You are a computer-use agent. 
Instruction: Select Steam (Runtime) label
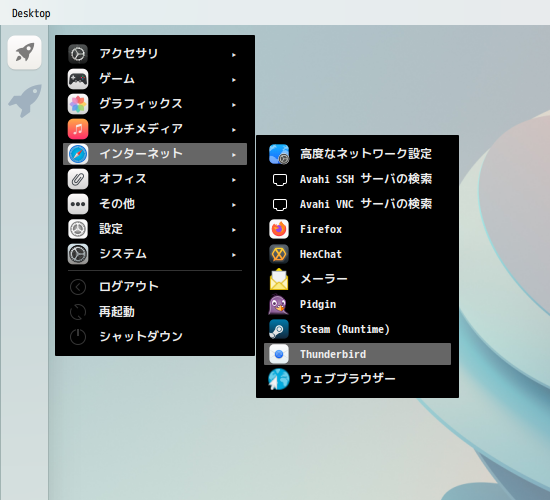click(x=345, y=329)
